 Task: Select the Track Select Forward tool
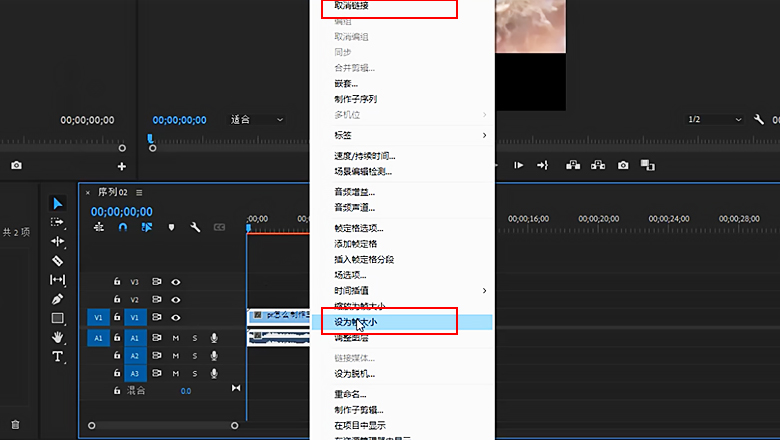pyautogui.click(x=57, y=222)
